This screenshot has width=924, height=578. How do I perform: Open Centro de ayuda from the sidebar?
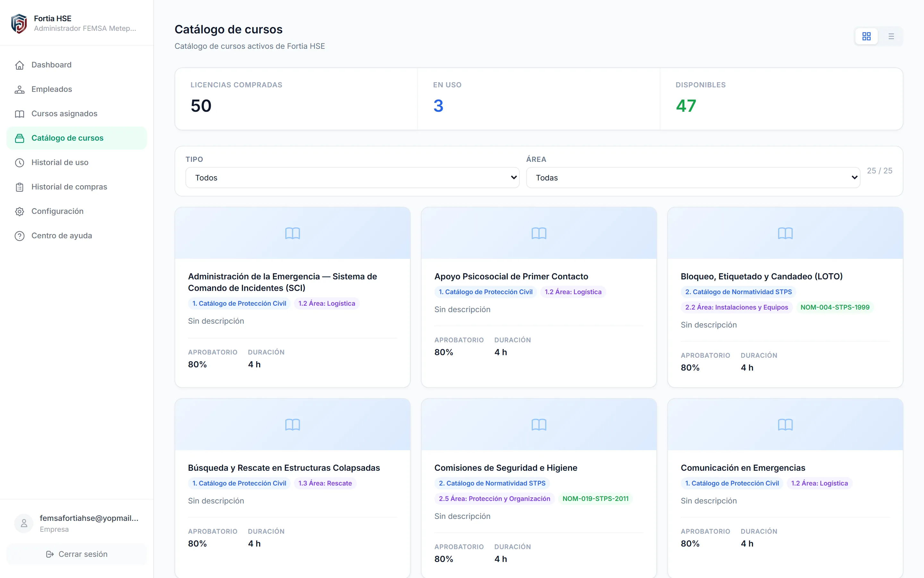pyautogui.click(x=77, y=236)
